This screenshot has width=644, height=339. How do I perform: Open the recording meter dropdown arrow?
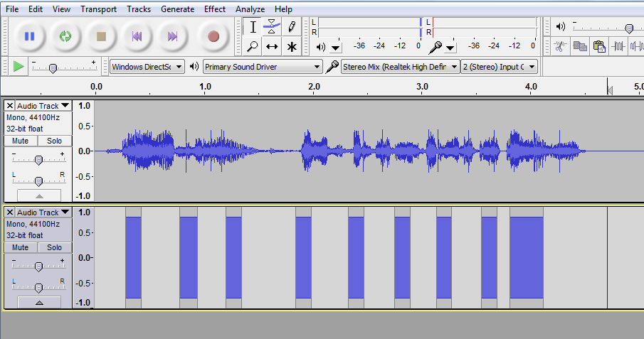pos(450,48)
